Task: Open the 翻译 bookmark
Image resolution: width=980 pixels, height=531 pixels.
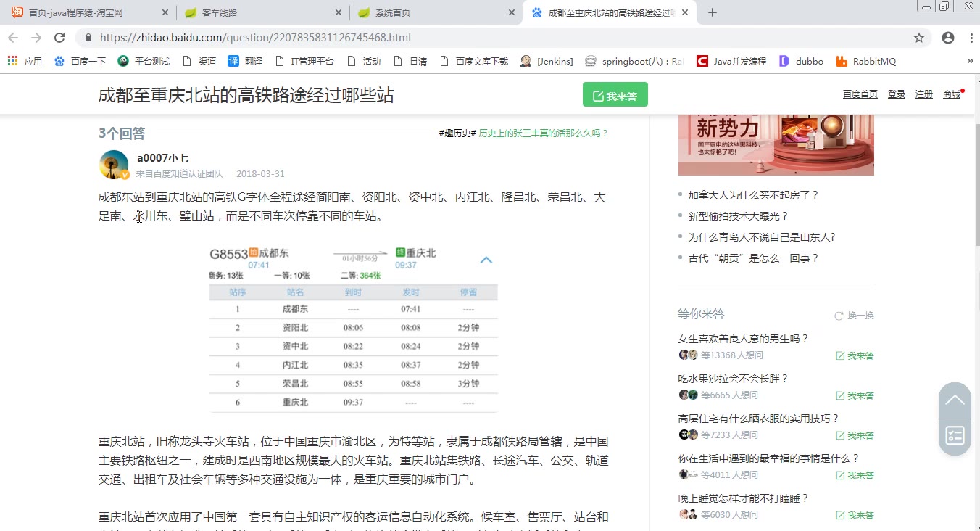Action: [x=245, y=62]
